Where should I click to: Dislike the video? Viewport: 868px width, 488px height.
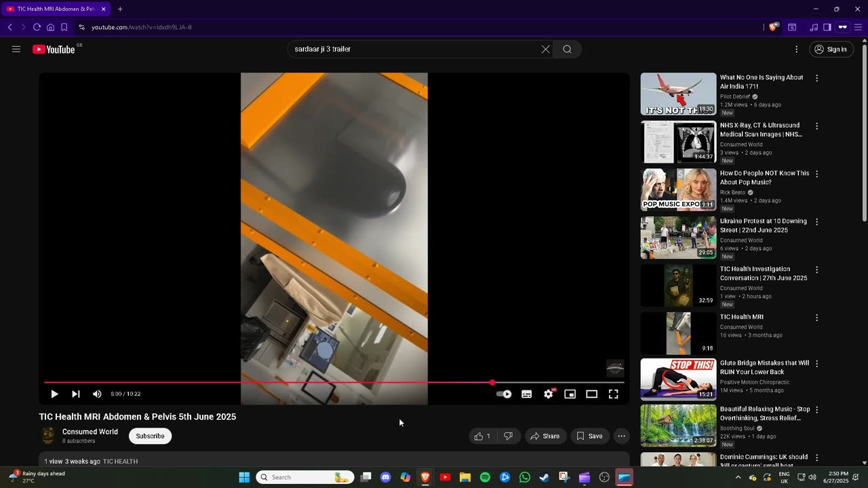click(508, 436)
